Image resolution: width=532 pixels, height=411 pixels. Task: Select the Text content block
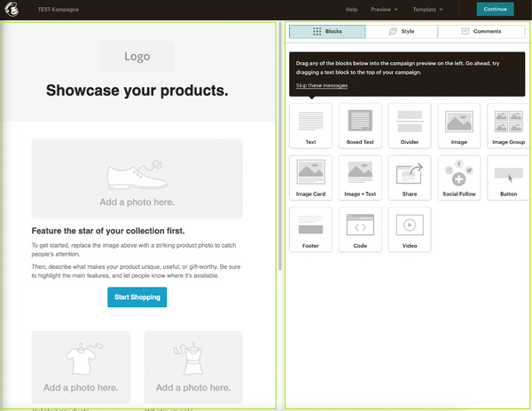pyautogui.click(x=310, y=125)
